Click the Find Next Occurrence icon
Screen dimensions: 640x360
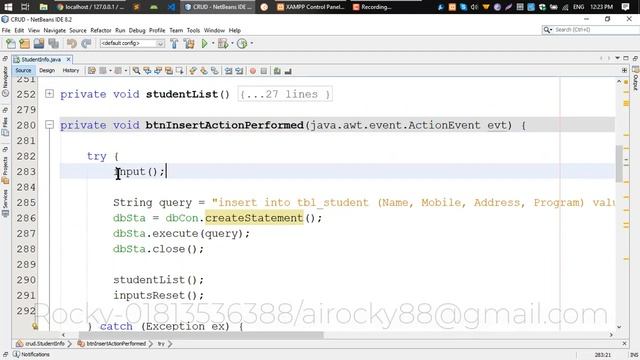158,71
